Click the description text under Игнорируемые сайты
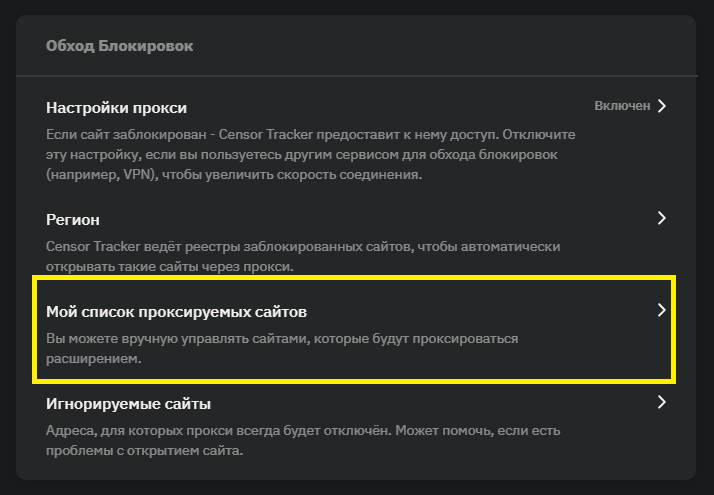Image resolution: width=714 pixels, height=495 pixels. click(300, 441)
